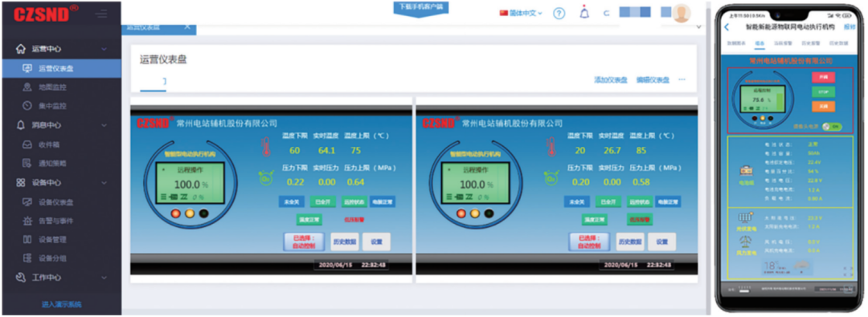Click the home icon beside 运营中心
The height and width of the screenshot is (317, 868).
tap(21, 49)
